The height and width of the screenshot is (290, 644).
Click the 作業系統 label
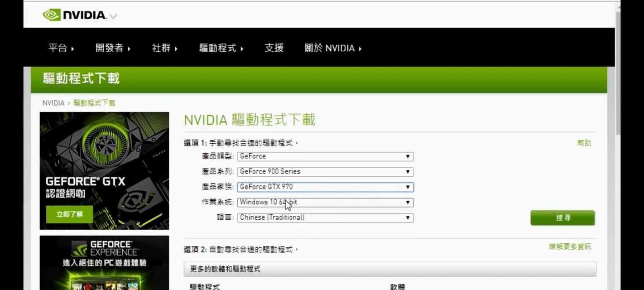click(217, 202)
